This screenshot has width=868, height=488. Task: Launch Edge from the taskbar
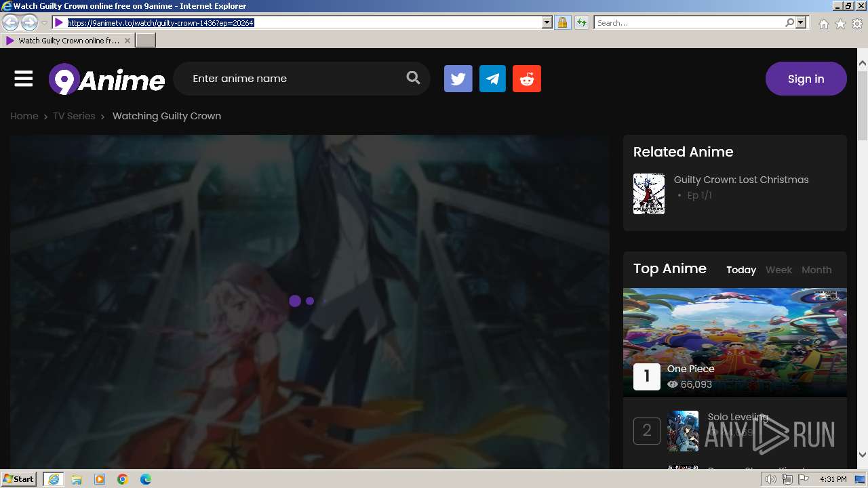coord(146,479)
